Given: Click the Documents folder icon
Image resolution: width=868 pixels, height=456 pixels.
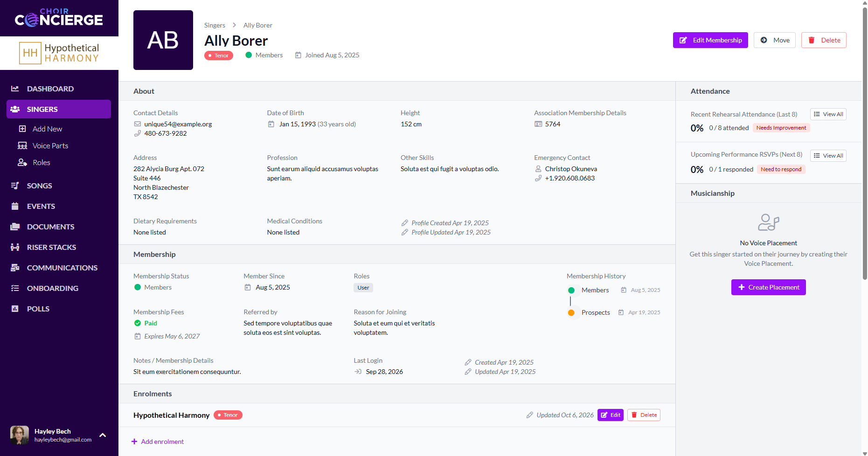Looking at the screenshot, I should 15,227.
